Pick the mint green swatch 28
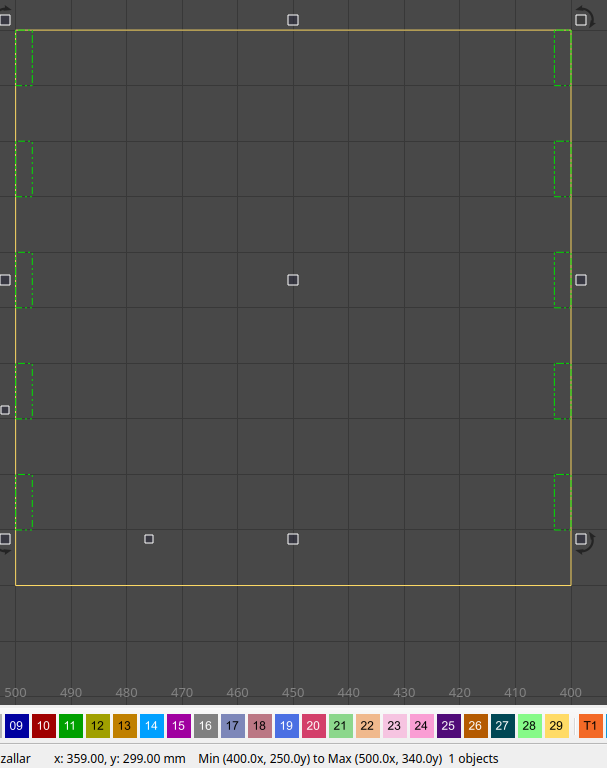Image resolution: width=607 pixels, height=768 pixels. (529, 725)
